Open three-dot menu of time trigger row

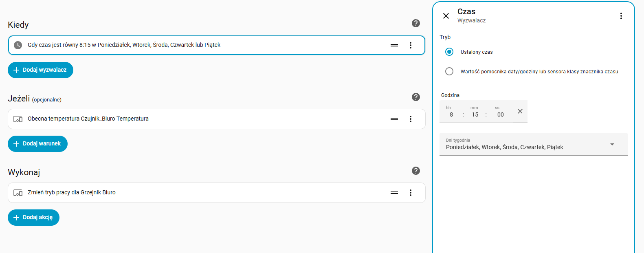[410, 45]
